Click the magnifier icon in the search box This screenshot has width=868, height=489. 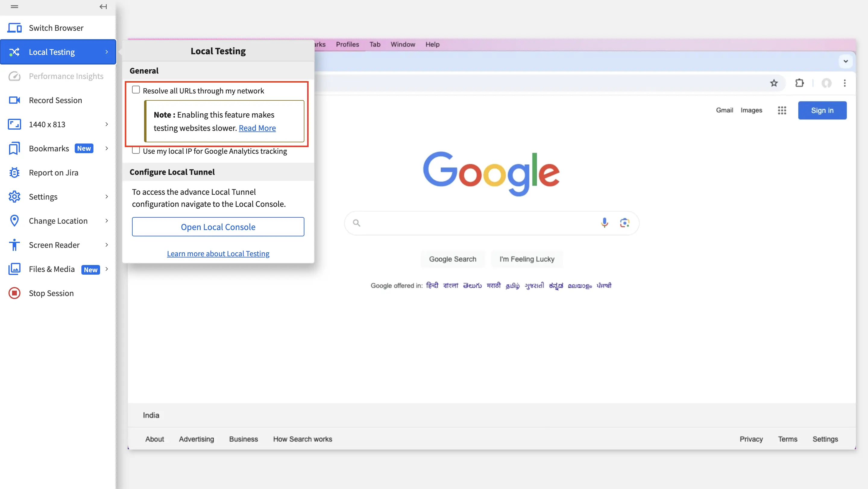tap(357, 223)
